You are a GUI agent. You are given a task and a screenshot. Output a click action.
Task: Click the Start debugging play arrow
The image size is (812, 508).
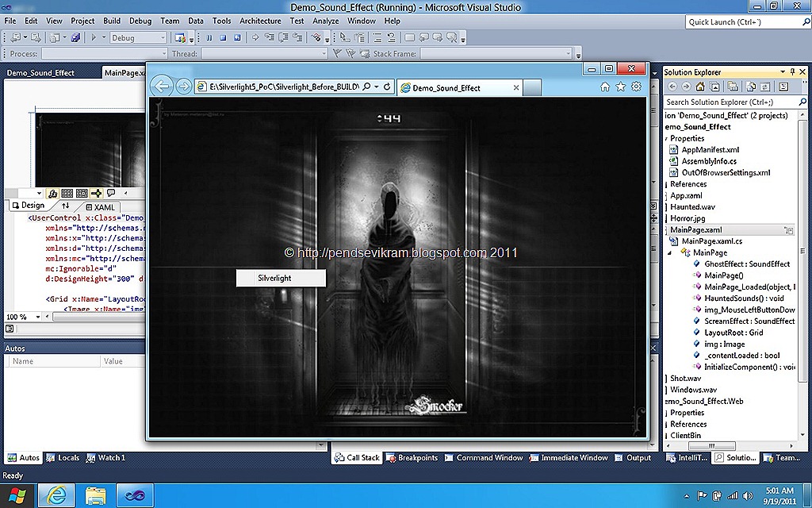coord(94,37)
